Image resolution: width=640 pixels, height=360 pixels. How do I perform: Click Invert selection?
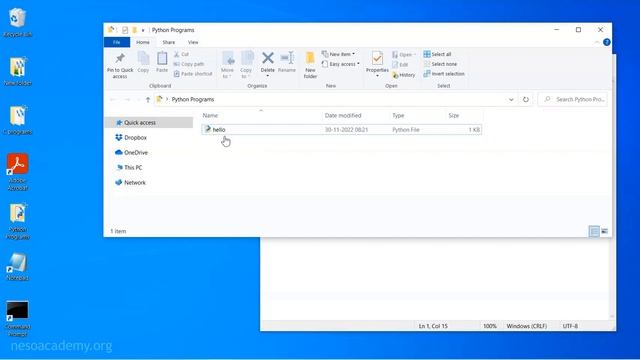pos(444,74)
